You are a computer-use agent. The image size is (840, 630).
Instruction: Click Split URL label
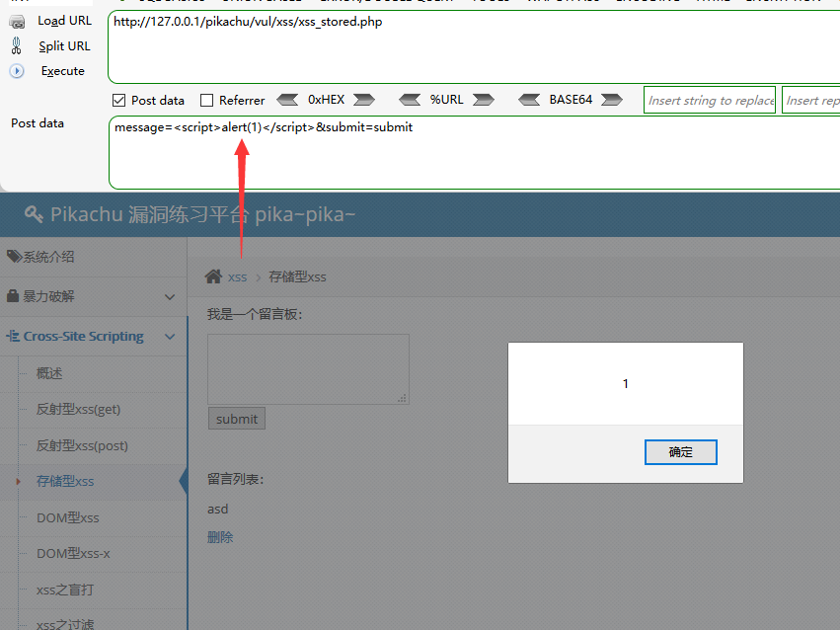click(x=64, y=46)
